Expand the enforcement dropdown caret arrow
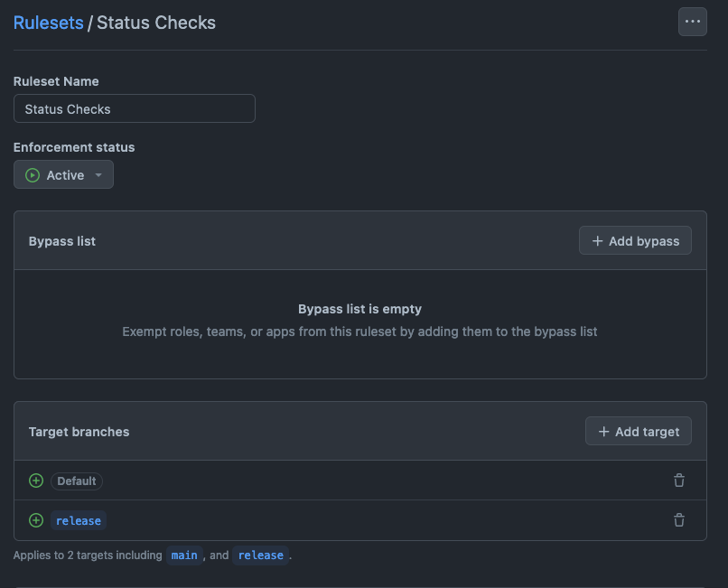 point(98,175)
